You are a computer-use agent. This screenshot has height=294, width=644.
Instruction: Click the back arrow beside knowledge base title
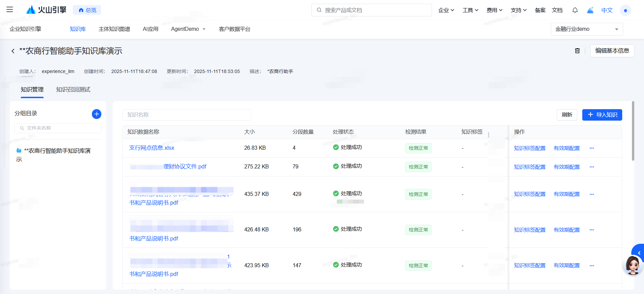click(x=13, y=51)
